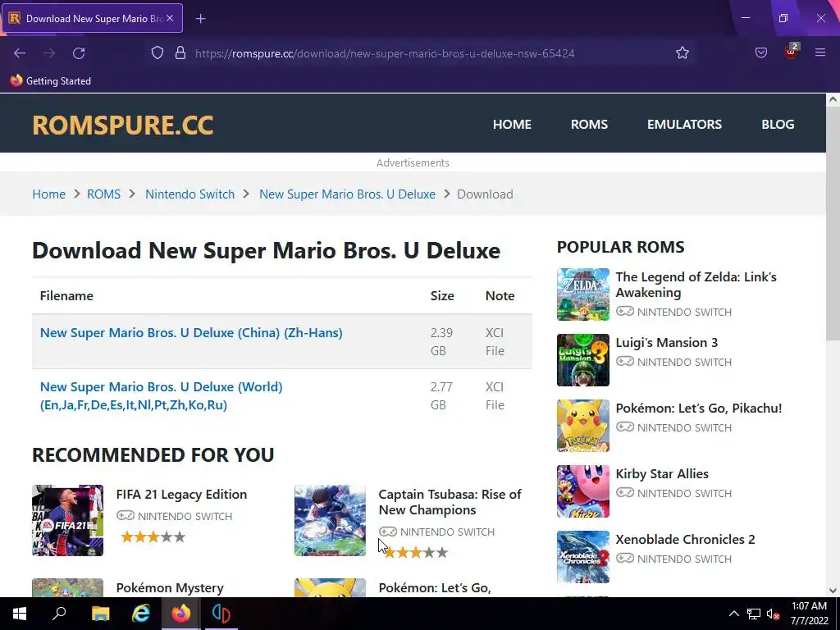Open the yuzu emulator taskbar icon
Viewport: 840px width, 630px height.
(x=221, y=614)
